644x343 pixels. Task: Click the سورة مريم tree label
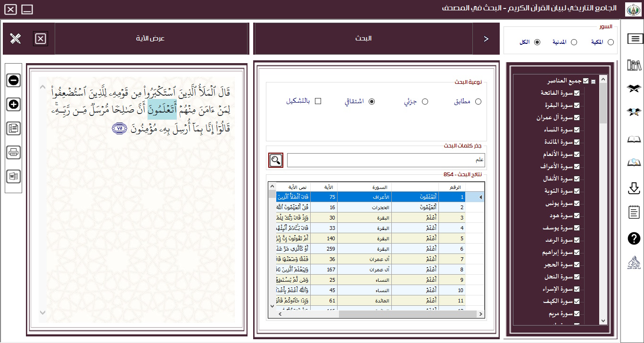tap(560, 314)
